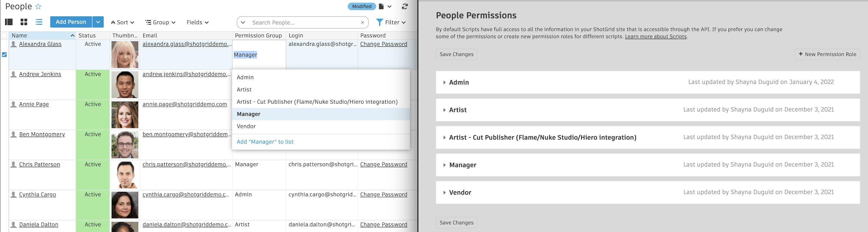Open Learn more about Scripts link
868x232 pixels.
click(656, 36)
